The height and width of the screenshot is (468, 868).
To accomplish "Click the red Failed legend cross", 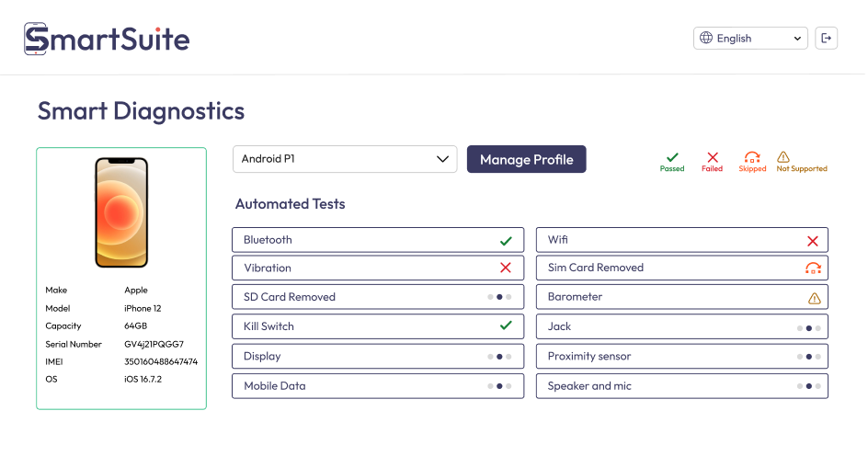I will click(x=712, y=157).
